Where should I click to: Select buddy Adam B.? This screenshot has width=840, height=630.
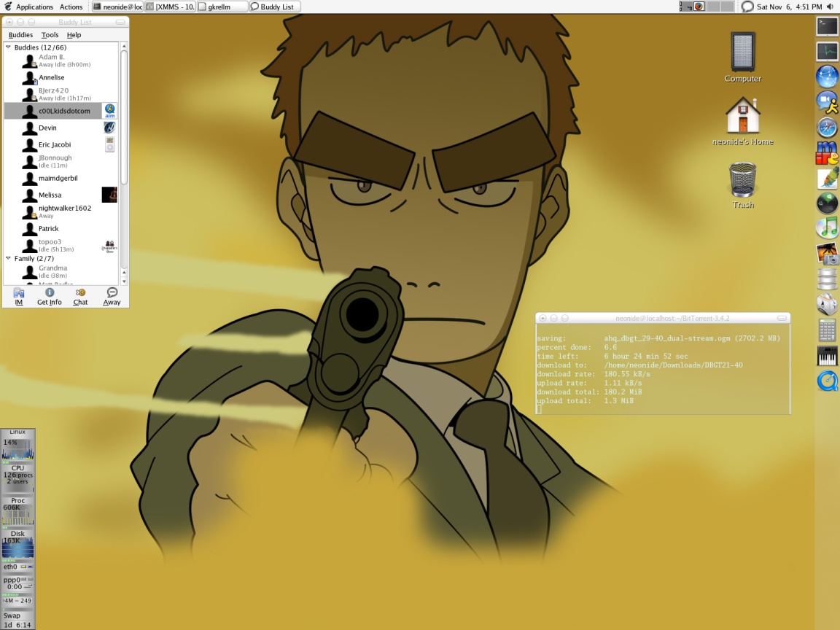pos(61,61)
